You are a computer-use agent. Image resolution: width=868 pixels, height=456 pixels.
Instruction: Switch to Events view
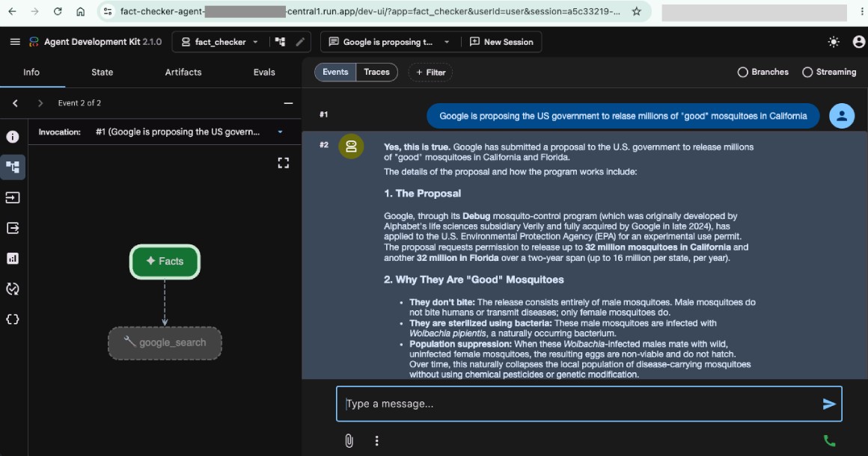point(335,72)
